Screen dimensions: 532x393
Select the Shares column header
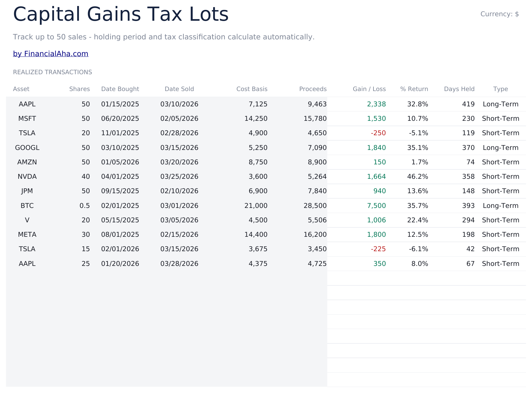coord(80,89)
